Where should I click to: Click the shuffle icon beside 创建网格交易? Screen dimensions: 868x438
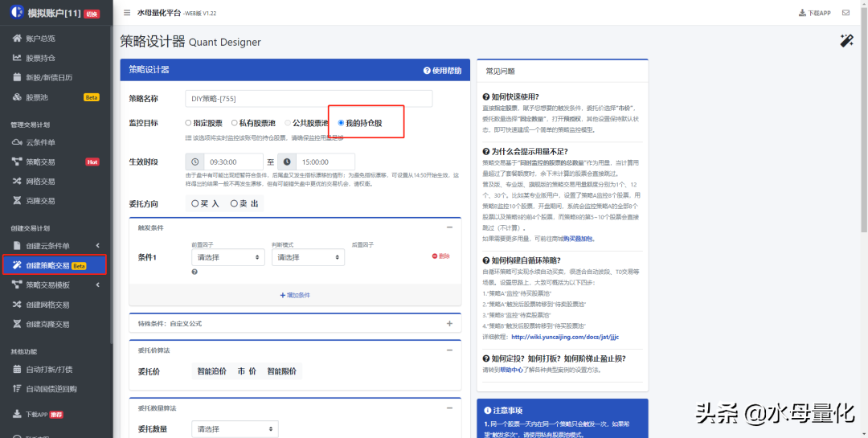pyautogui.click(x=17, y=305)
